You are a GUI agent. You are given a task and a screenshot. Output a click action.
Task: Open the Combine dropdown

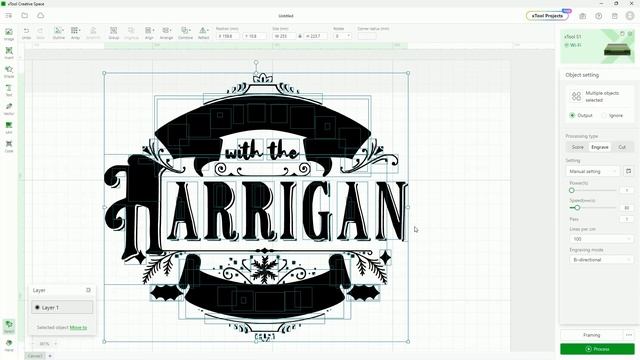[x=185, y=33]
